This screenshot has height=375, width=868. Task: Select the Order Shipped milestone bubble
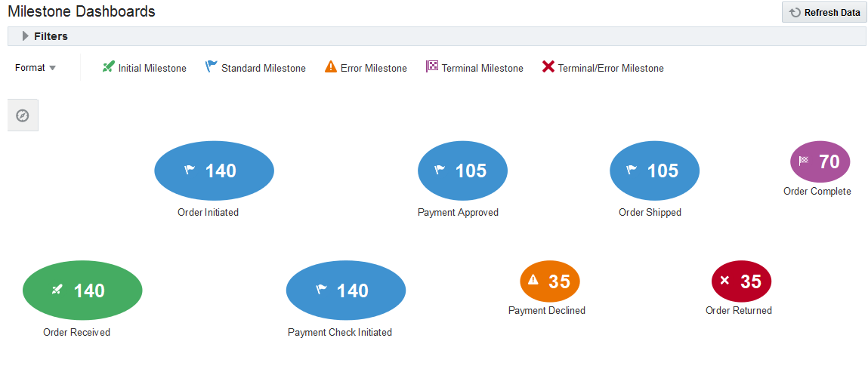(x=654, y=171)
